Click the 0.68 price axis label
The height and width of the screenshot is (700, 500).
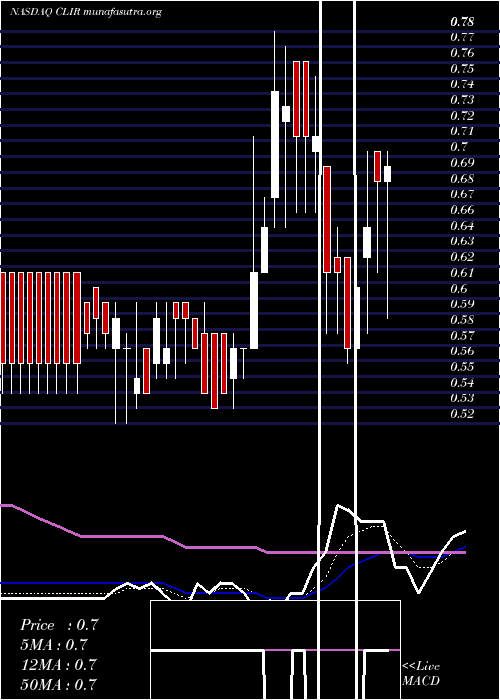(x=462, y=179)
